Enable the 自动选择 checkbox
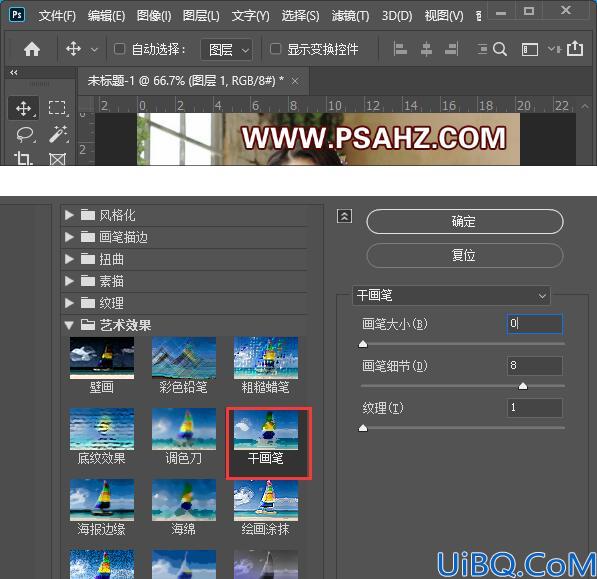The image size is (597, 579). [x=120, y=49]
